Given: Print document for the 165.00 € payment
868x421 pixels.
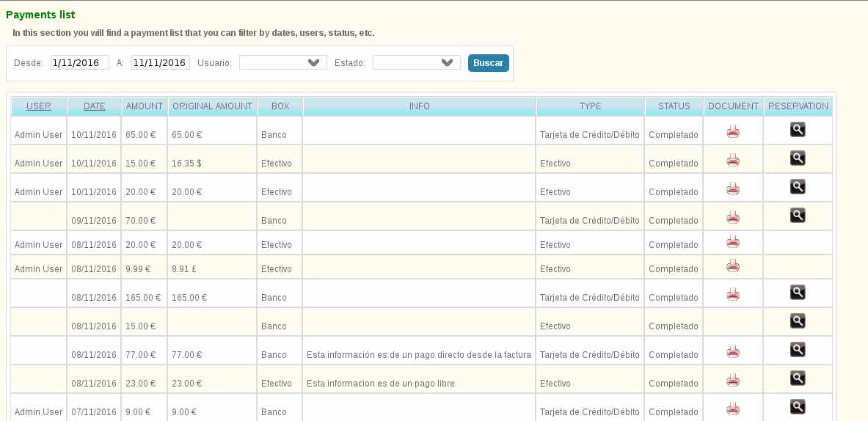Looking at the screenshot, I should click(733, 294).
